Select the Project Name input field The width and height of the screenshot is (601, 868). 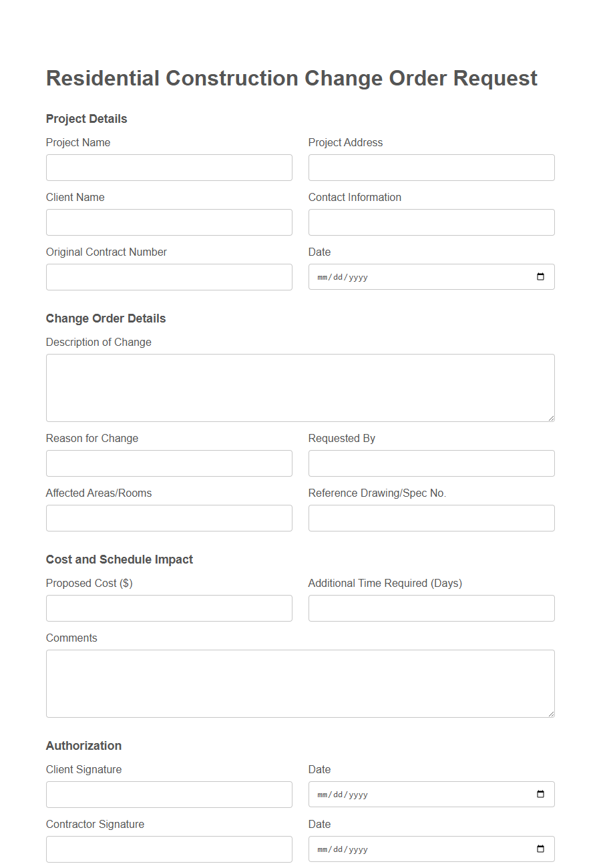(x=169, y=167)
